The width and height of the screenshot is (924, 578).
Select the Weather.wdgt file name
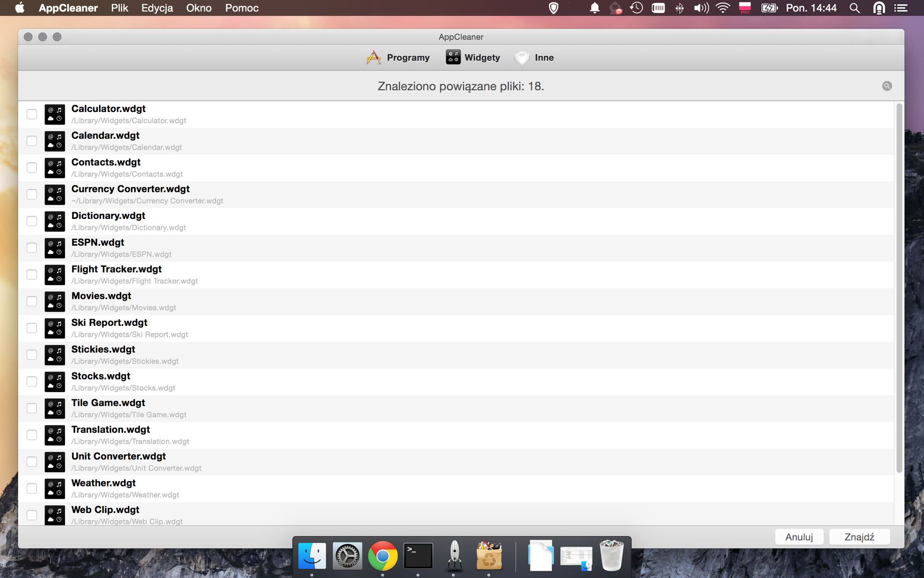(x=104, y=483)
